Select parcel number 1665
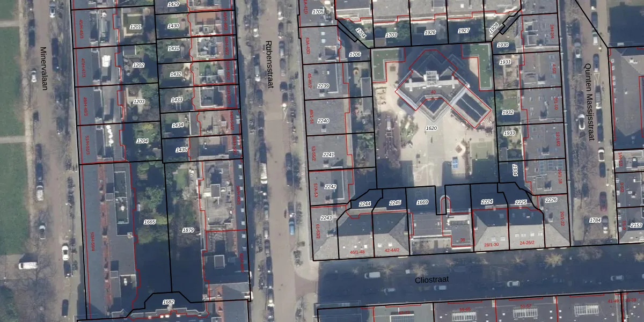 click(150, 222)
